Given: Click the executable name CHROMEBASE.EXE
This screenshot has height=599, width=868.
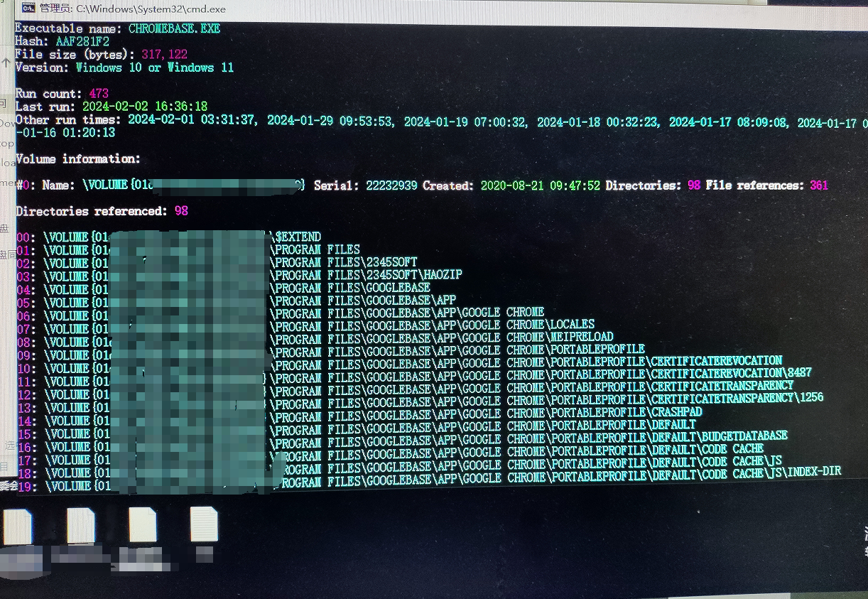Looking at the screenshot, I should point(174,28).
